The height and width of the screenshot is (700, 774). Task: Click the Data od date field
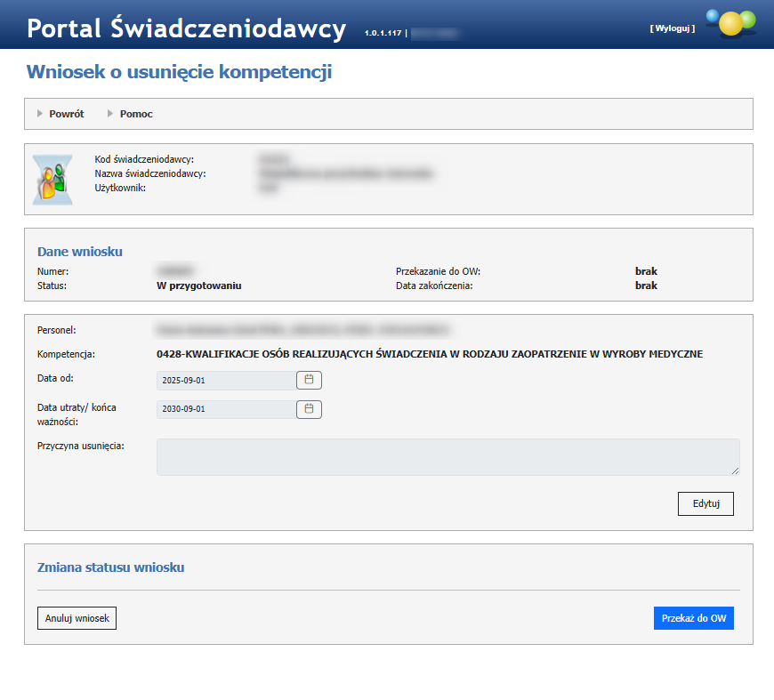[225, 381]
